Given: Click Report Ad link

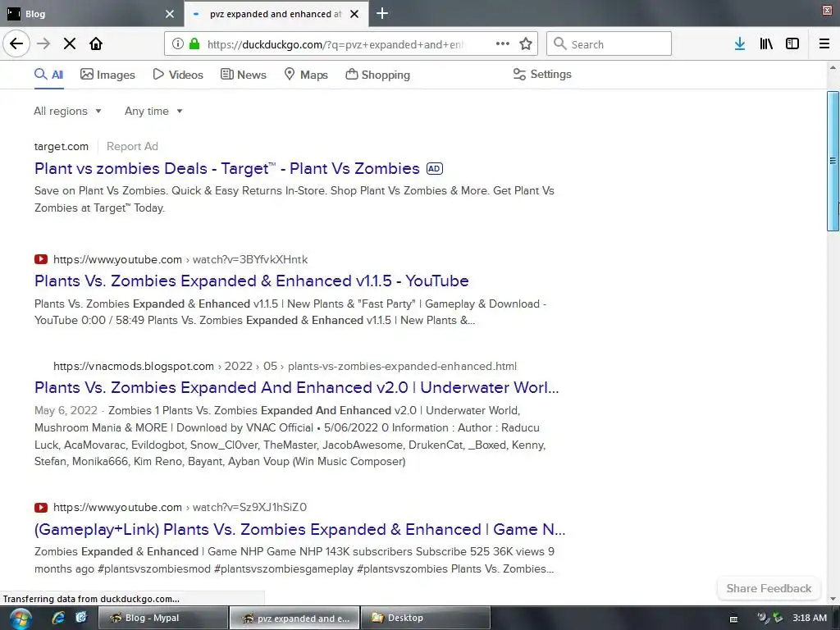Looking at the screenshot, I should [x=132, y=146].
